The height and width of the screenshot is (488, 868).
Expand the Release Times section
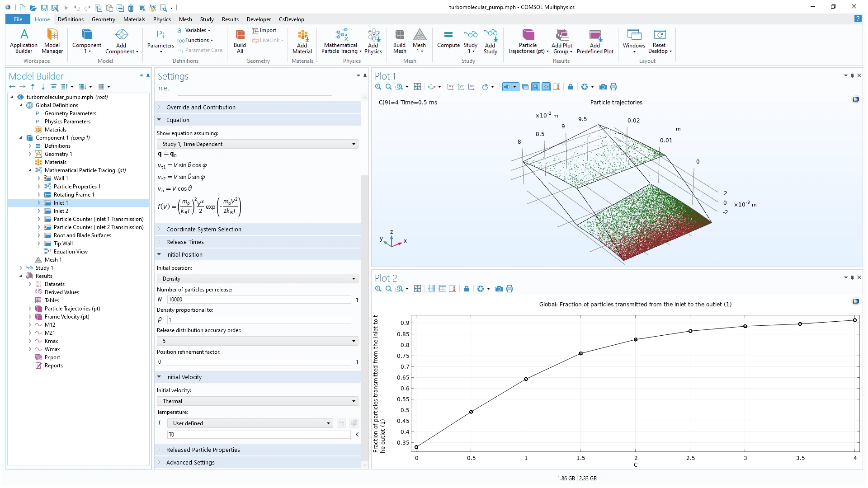click(185, 242)
